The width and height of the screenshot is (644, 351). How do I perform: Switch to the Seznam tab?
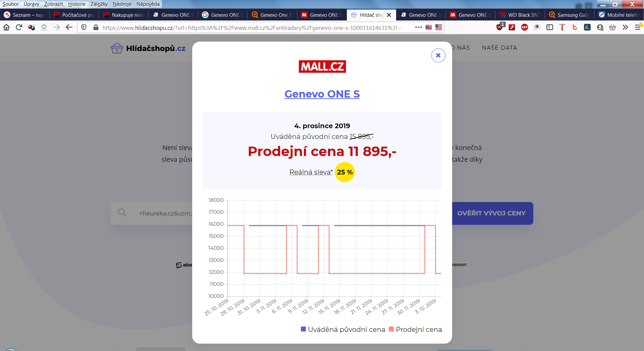pos(25,15)
